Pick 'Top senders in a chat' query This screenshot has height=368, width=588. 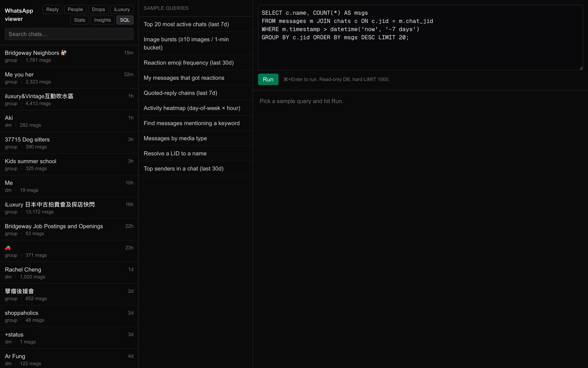[196, 168]
